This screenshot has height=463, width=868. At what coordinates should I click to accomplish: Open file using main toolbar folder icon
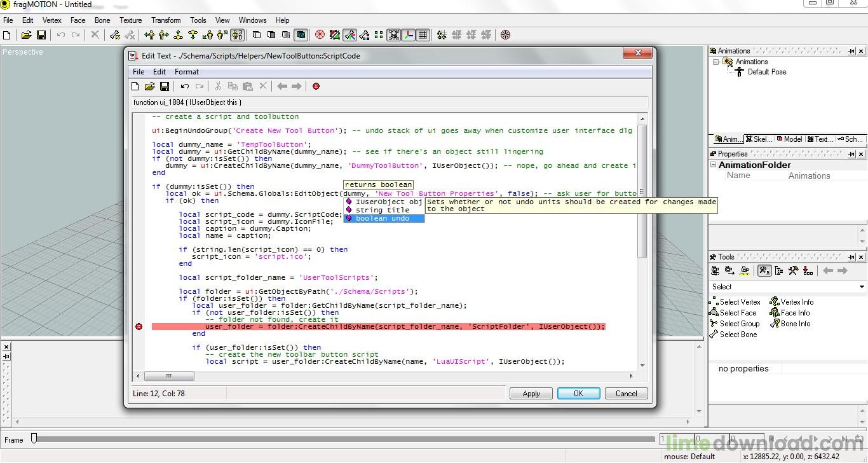26,35
